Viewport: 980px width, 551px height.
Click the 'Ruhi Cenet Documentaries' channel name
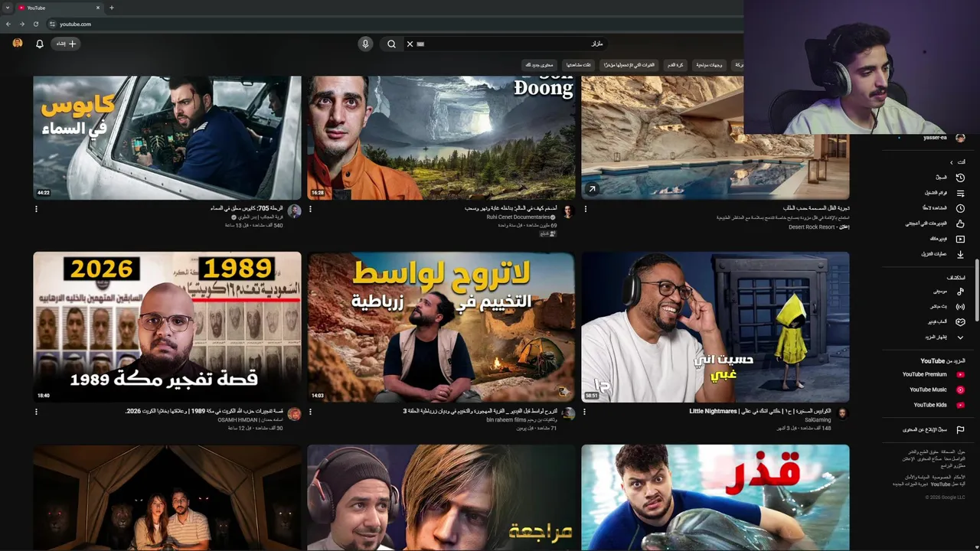tap(518, 217)
